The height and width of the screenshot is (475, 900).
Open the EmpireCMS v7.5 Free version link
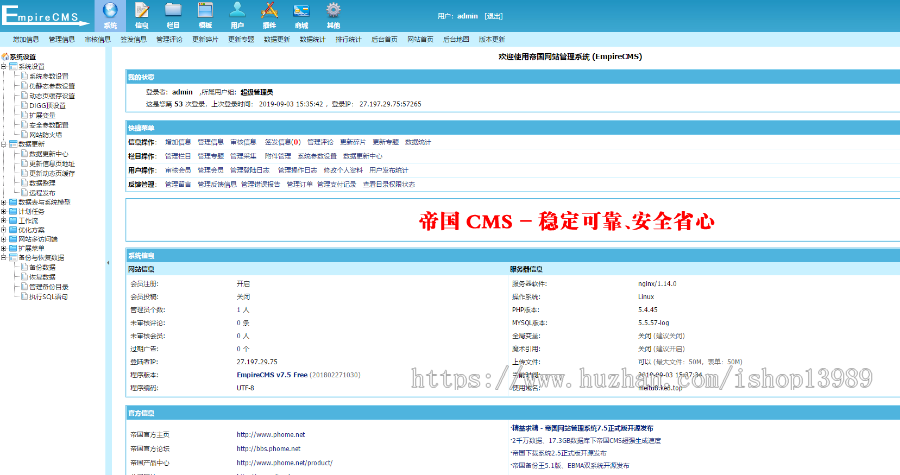tap(272, 375)
